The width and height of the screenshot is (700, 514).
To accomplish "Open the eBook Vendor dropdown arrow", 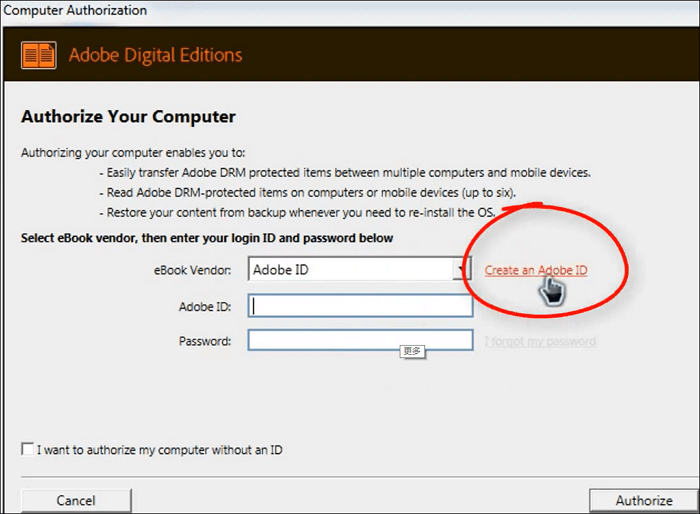I will pos(462,269).
